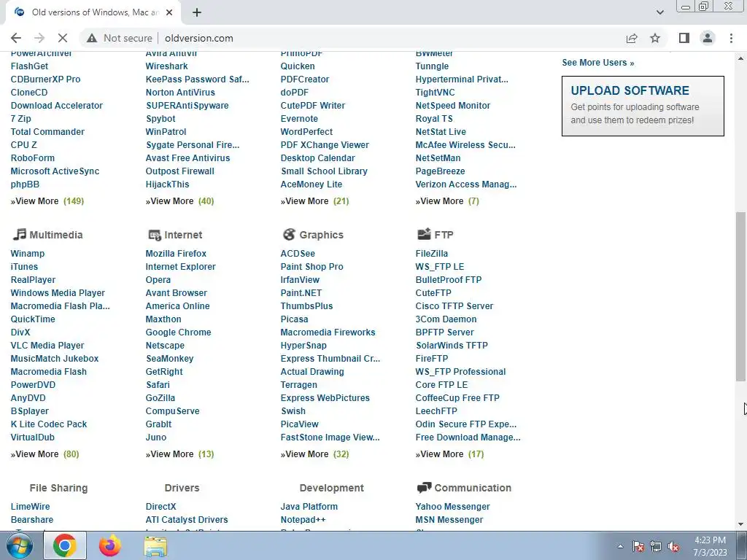Click the Multimedia music note icon
The width and height of the screenshot is (747, 560).
pyautogui.click(x=20, y=234)
